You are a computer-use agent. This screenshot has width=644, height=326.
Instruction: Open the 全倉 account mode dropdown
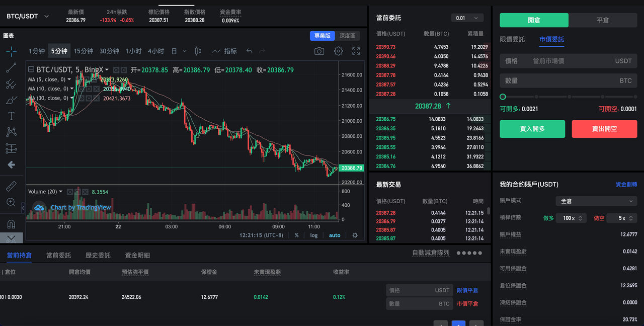tap(596, 201)
